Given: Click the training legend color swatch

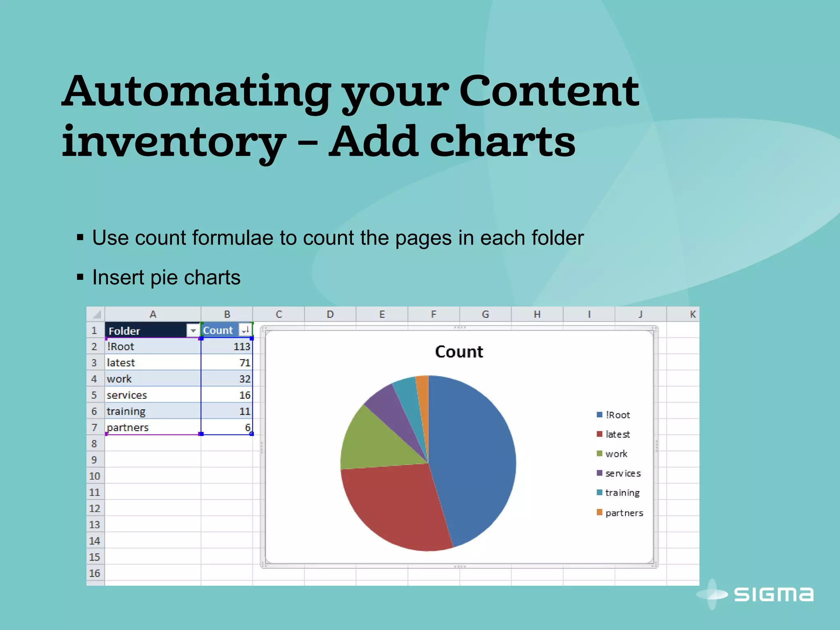Looking at the screenshot, I should click(599, 492).
